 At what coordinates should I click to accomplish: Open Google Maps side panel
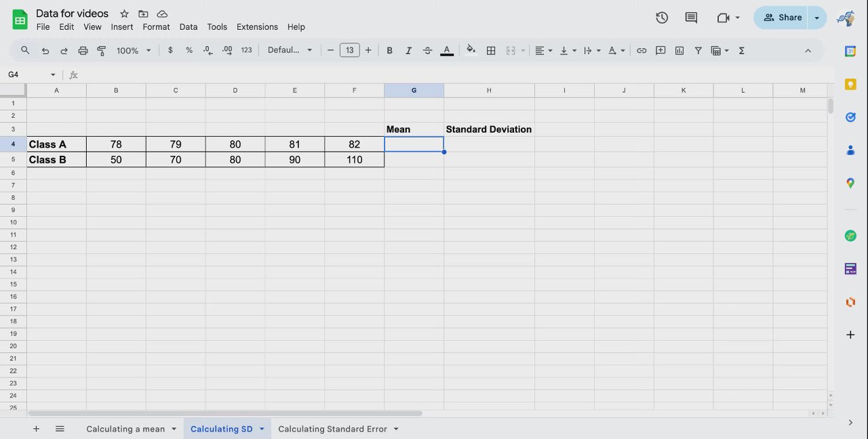(850, 183)
